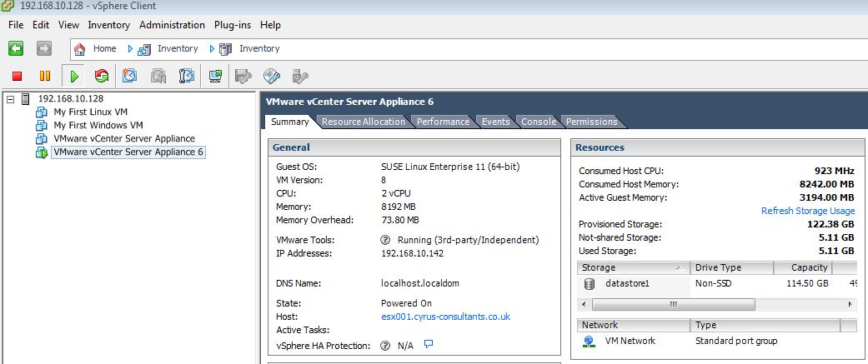Click the Capacity column header
868x364 pixels.
point(802,267)
